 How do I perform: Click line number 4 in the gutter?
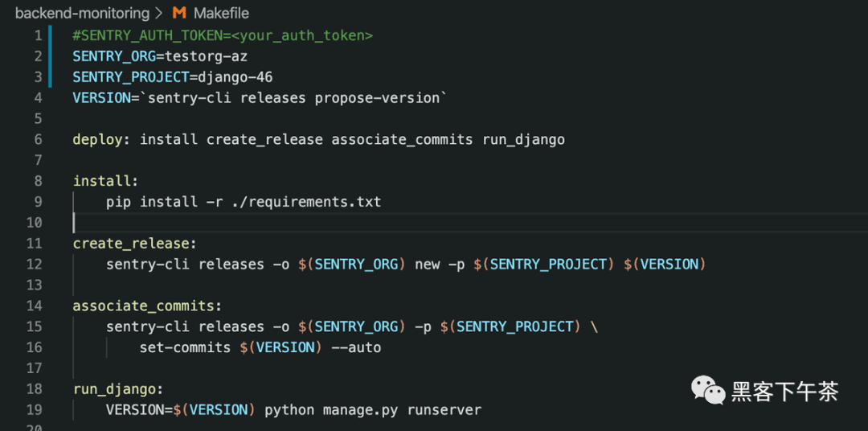coord(38,98)
